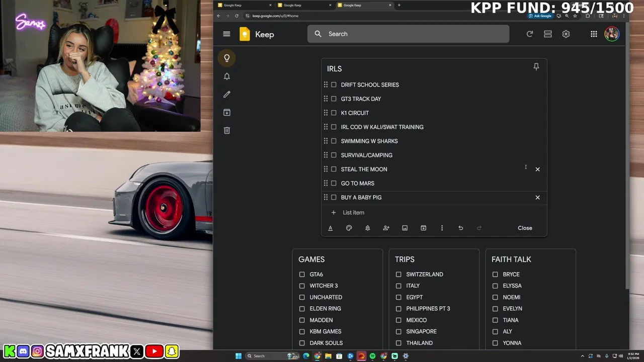Delete the STEAL THE MOON list item
Image resolution: width=644 pixels, height=362 pixels.
click(x=537, y=169)
